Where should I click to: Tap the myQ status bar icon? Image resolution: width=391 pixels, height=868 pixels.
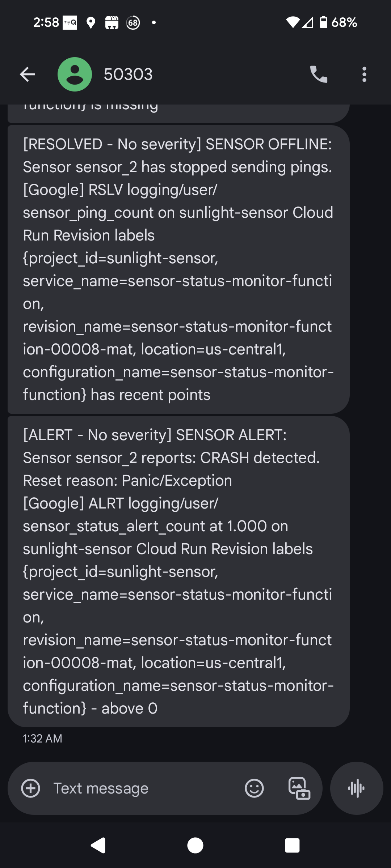click(70, 23)
